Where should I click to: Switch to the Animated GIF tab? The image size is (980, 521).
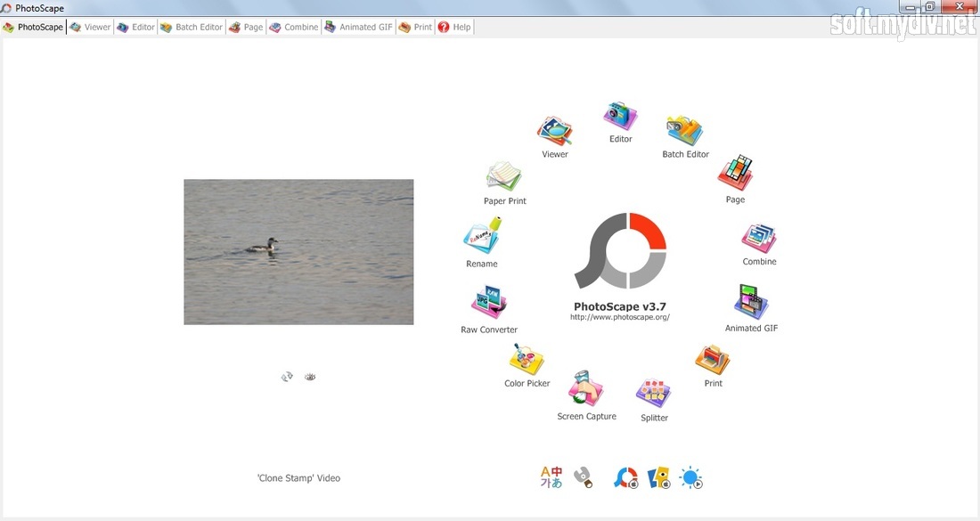pyautogui.click(x=359, y=27)
